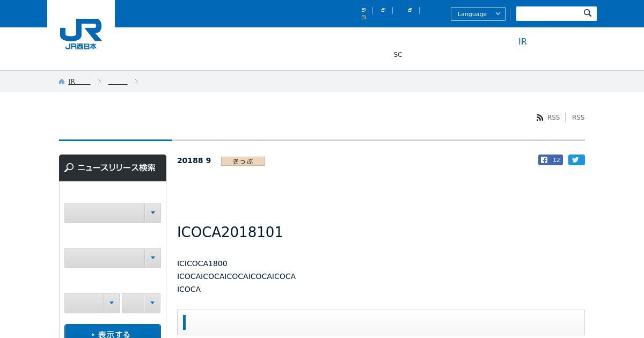
Task: Click the first external-link icon in header
Action: pos(363,10)
